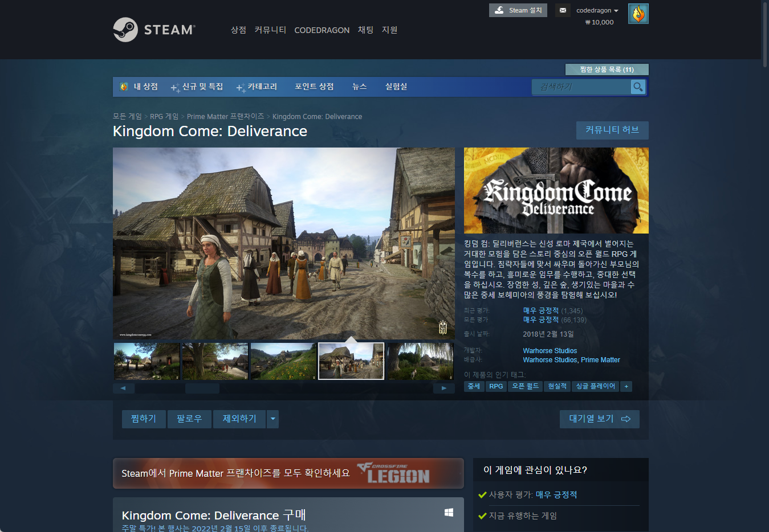Open the 상점 top menu
The width and height of the screenshot is (769, 532).
pos(238,30)
